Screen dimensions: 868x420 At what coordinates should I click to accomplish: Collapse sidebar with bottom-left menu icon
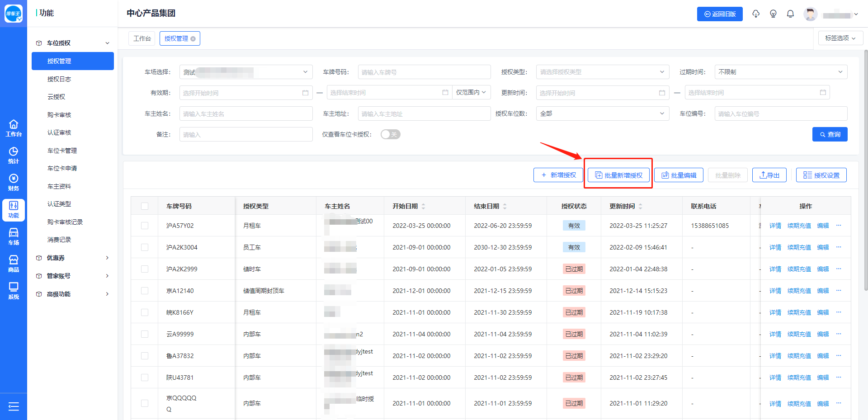[14, 406]
